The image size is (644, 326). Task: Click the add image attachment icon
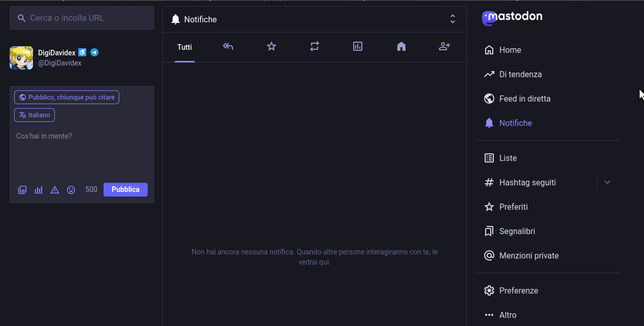pos(22,190)
